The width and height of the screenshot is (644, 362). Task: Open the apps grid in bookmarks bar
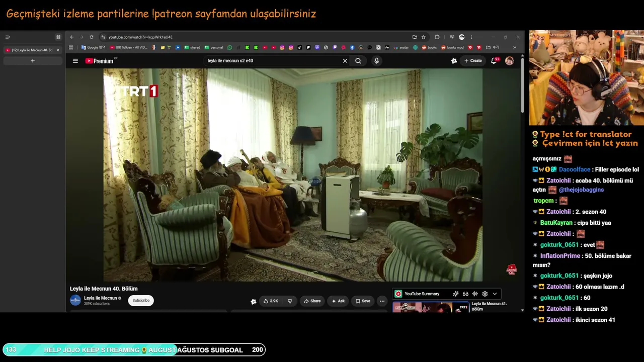(x=71, y=47)
